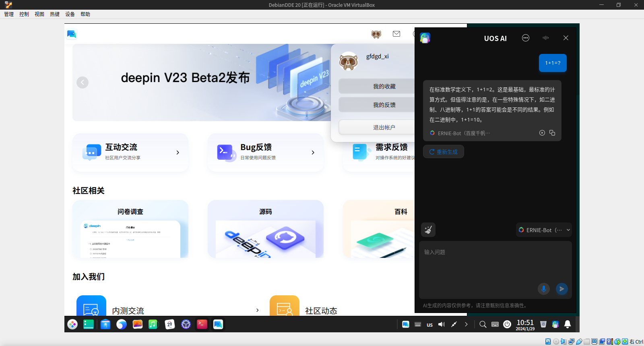644x346 pixels.
Task: Send the question with arrow button
Action: [562, 289]
